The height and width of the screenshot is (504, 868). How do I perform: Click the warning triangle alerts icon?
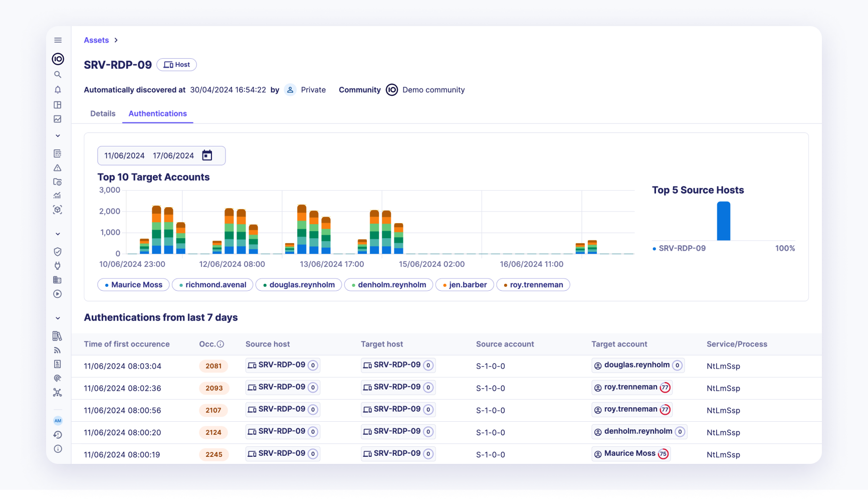[x=58, y=168]
